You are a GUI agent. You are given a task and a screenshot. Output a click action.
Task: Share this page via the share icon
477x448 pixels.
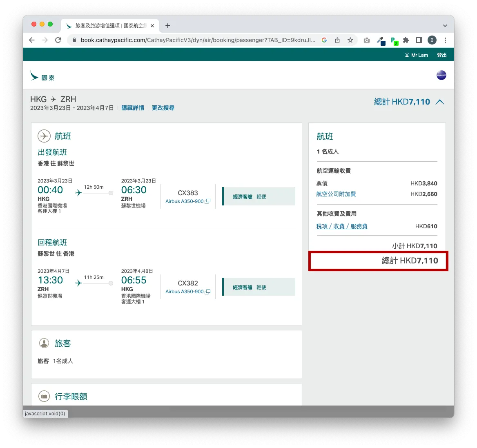point(337,40)
